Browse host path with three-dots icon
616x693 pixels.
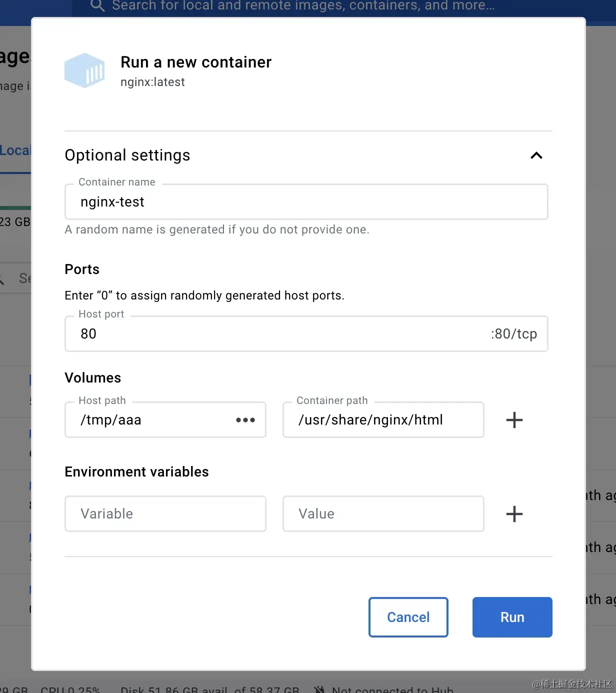click(x=245, y=420)
